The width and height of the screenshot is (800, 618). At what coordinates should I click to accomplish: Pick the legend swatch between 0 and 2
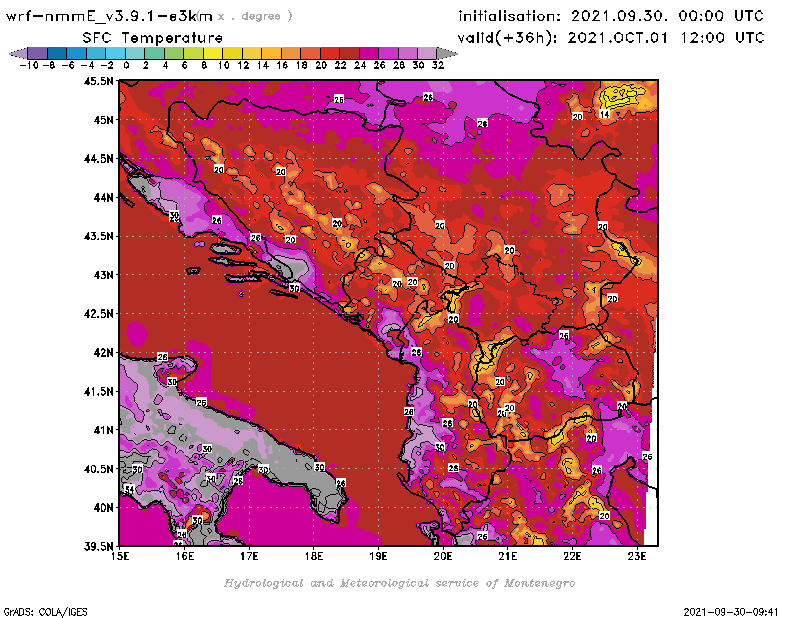click(x=135, y=53)
